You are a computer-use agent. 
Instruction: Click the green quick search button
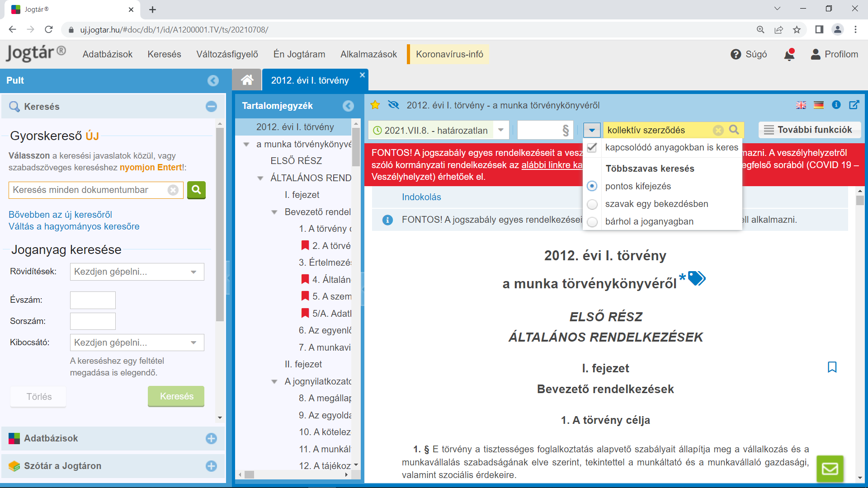click(x=196, y=190)
